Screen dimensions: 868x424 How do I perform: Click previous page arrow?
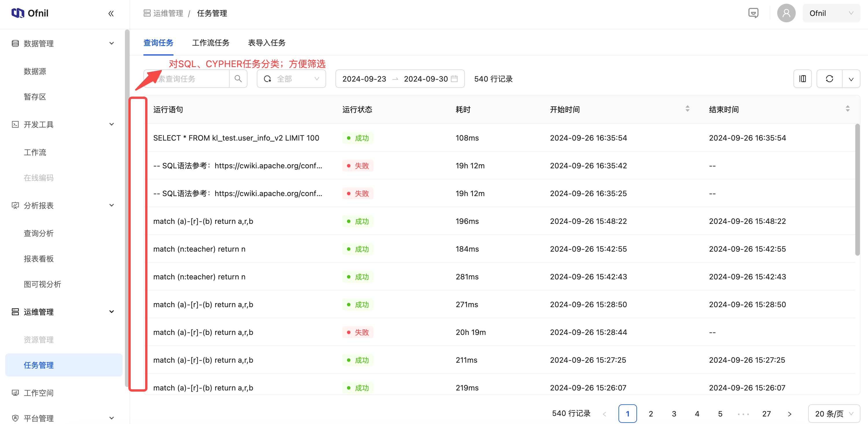pos(605,414)
